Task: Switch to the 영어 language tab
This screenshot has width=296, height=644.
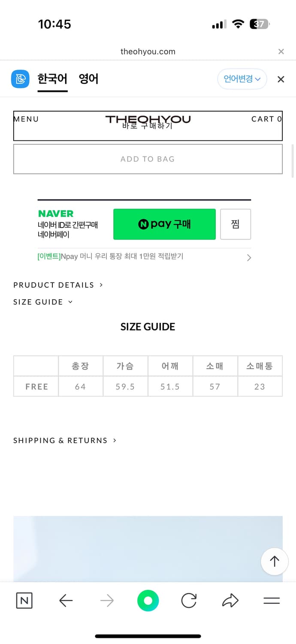Action: tap(88, 79)
